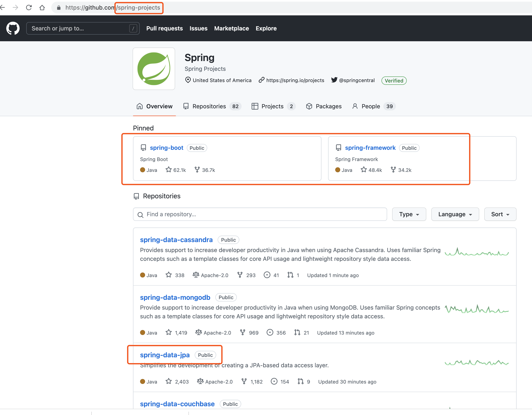
Task: Click pull request icon for spring-data-cassandra
Action: click(x=290, y=275)
